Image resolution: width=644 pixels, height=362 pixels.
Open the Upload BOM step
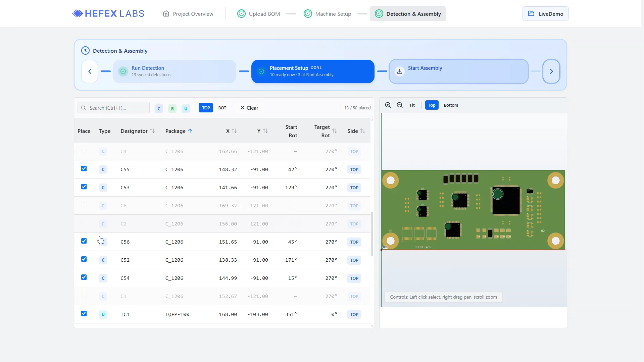click(259, 14)
